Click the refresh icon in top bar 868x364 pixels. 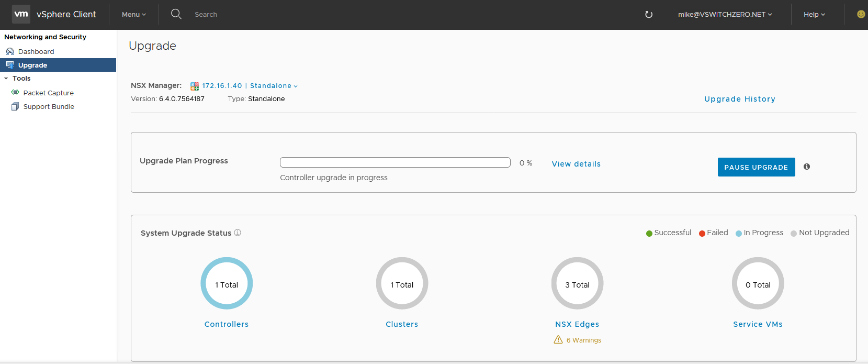[x=649, y=15]
